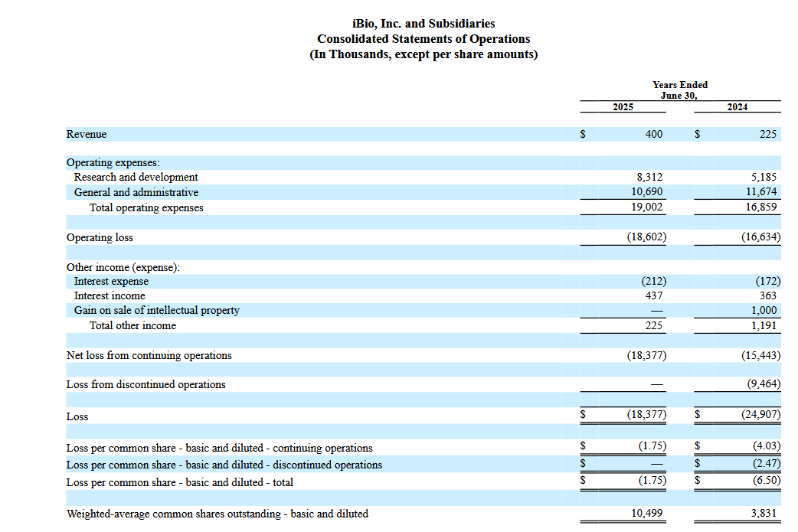The height and width of the screenshot is (532, 798).
Task: Click the 'Research and development' row label
Action: (x=136, y=178)
